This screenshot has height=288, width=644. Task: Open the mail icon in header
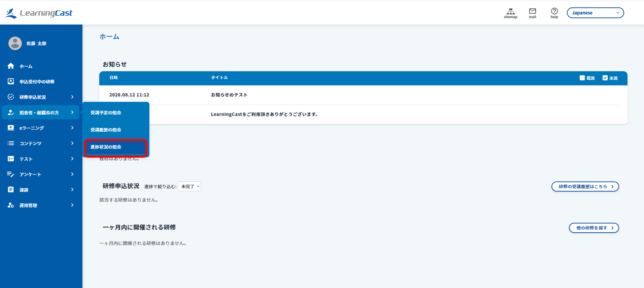(532, 11)
